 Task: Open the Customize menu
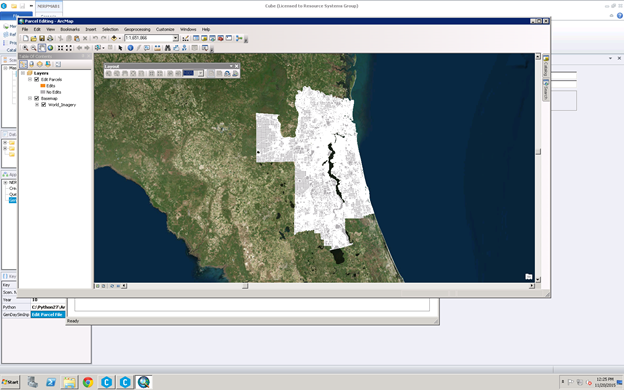[x=165, y=29]
